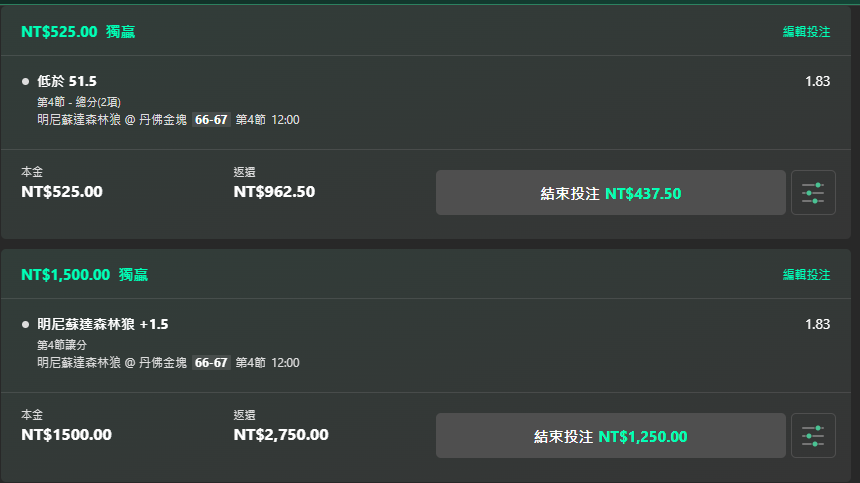Cash out 結束投注 NT$437.50
Screen dimensions: 860x483
coord(610,192)
